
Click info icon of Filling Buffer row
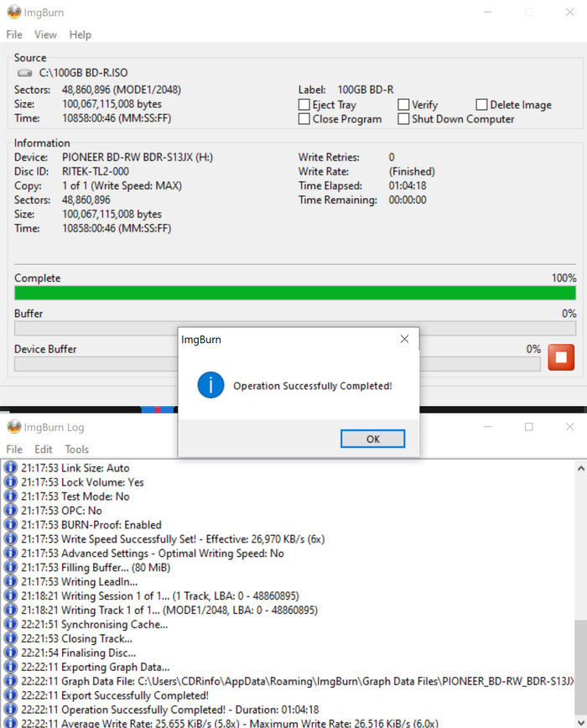tap(10, 567)
